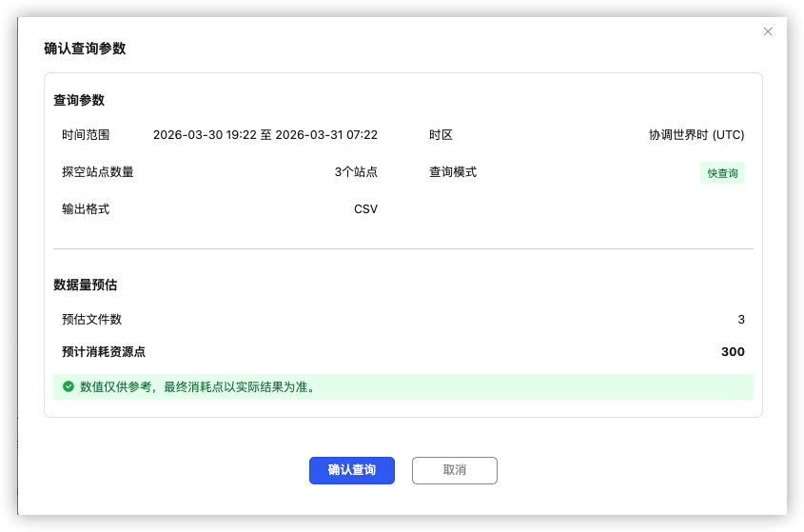Click the 取消 button

click(454, 470)
